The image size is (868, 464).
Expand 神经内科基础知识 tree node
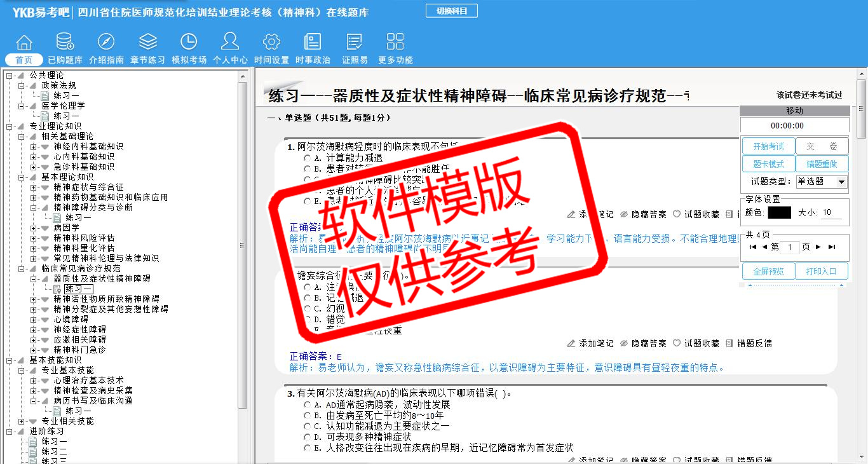tap(34, 147)
